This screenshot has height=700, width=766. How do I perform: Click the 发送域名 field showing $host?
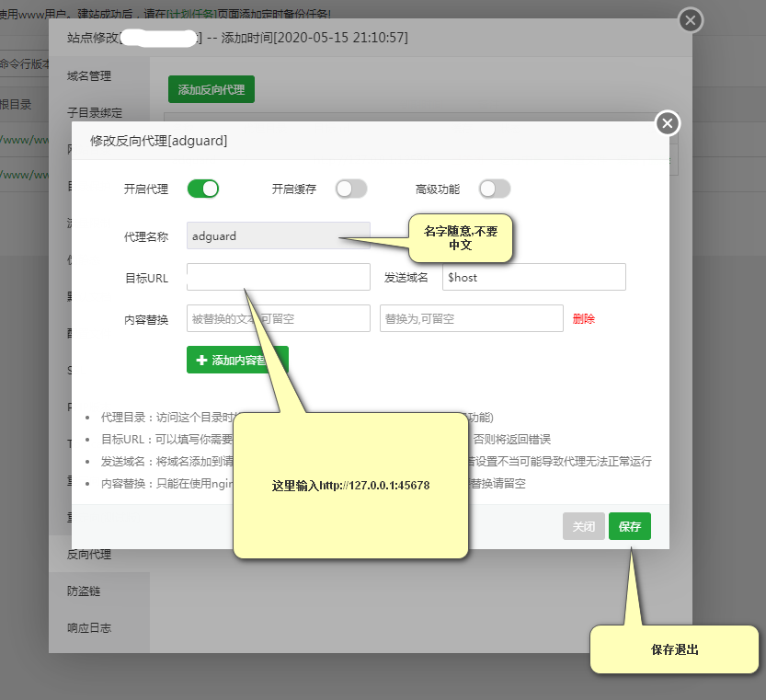click(533, 277)
